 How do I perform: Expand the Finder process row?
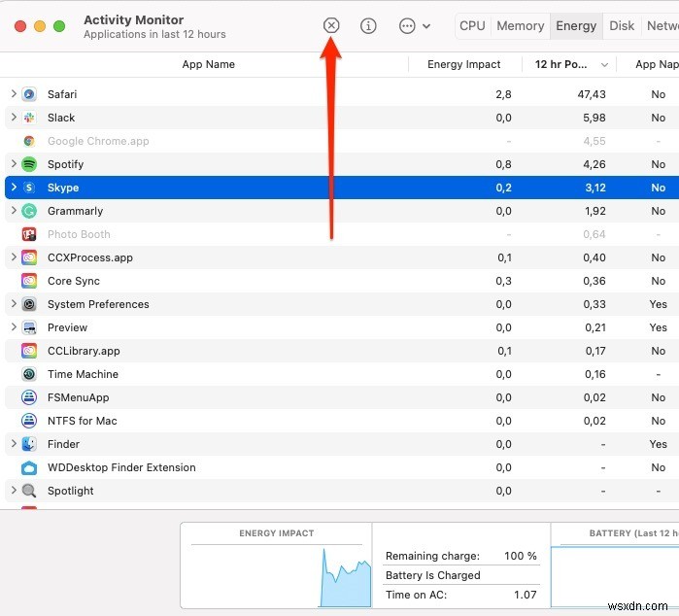[14, 444]
